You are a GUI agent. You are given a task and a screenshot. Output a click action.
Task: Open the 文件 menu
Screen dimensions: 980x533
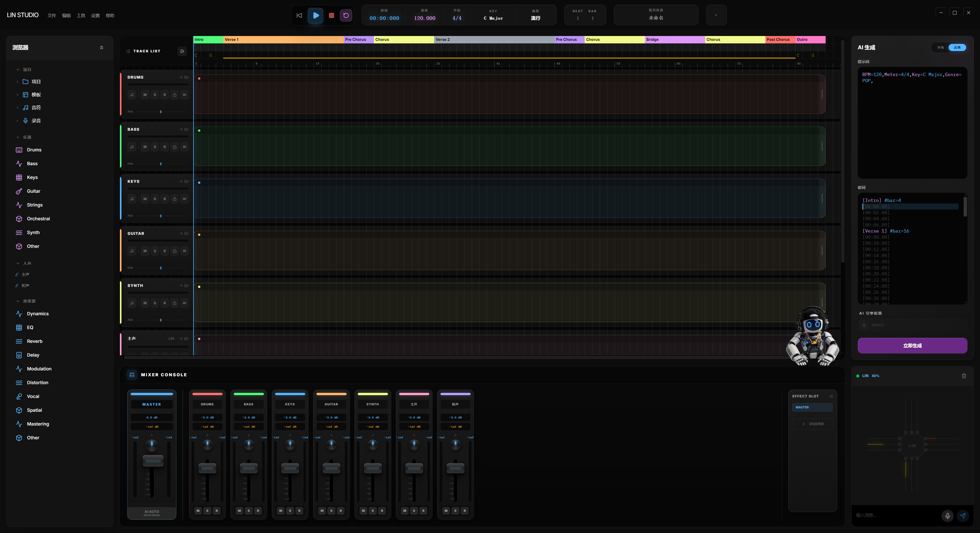pos(52,16)
